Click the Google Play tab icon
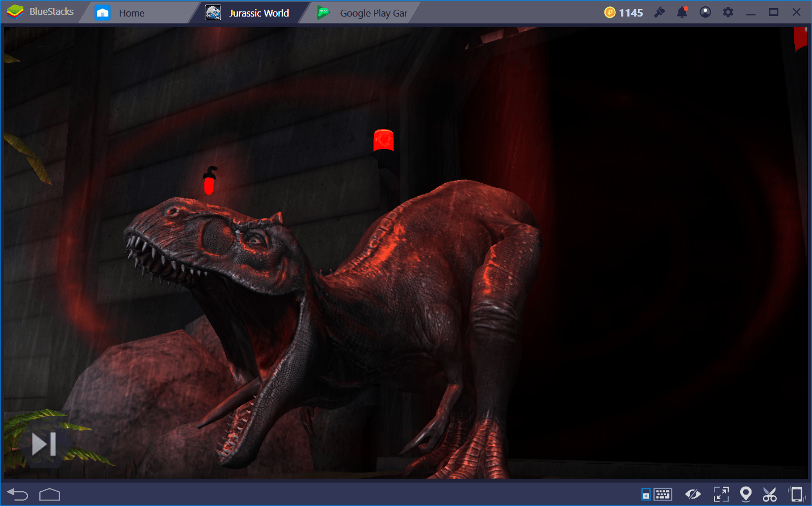This screenshot has height=506, width=812. (324, 13)
